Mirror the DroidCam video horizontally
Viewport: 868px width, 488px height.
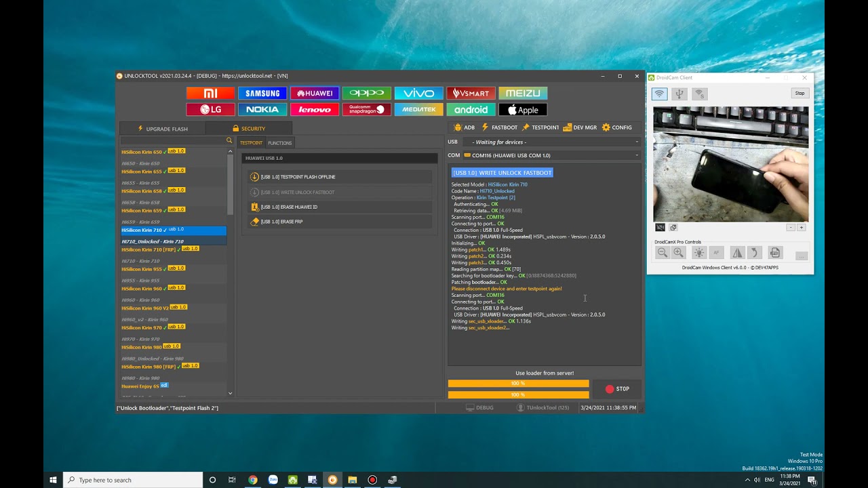click(737, 253)
